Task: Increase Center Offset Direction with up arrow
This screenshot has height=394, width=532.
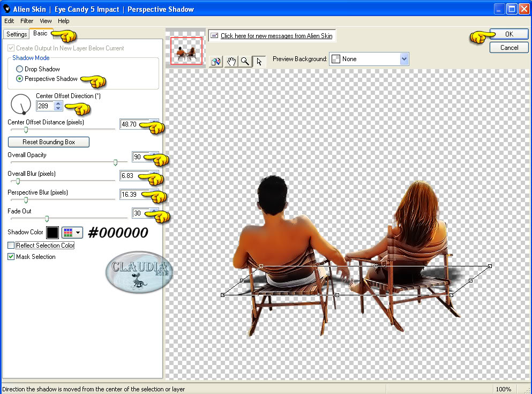Action: pyautogui.click(x=58, y=103)
